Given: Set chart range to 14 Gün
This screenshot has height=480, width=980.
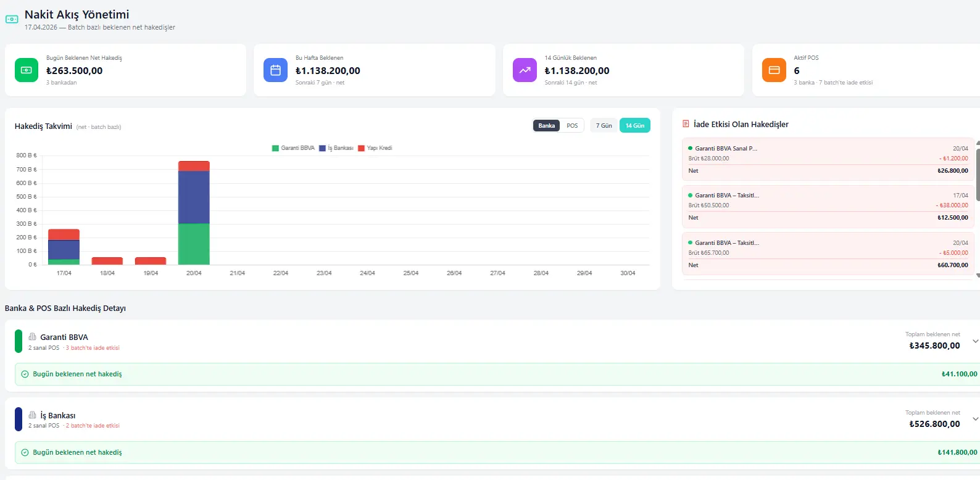Looking at the screenshot, I should 634,126.
